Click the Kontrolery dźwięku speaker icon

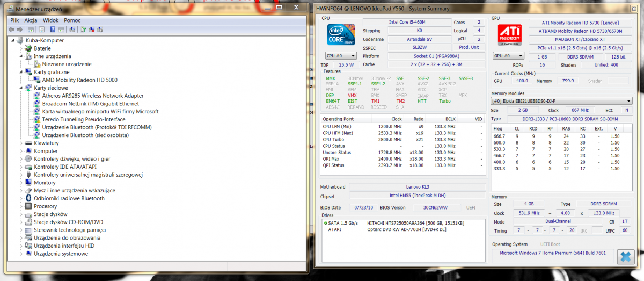[x=29, y=159]
